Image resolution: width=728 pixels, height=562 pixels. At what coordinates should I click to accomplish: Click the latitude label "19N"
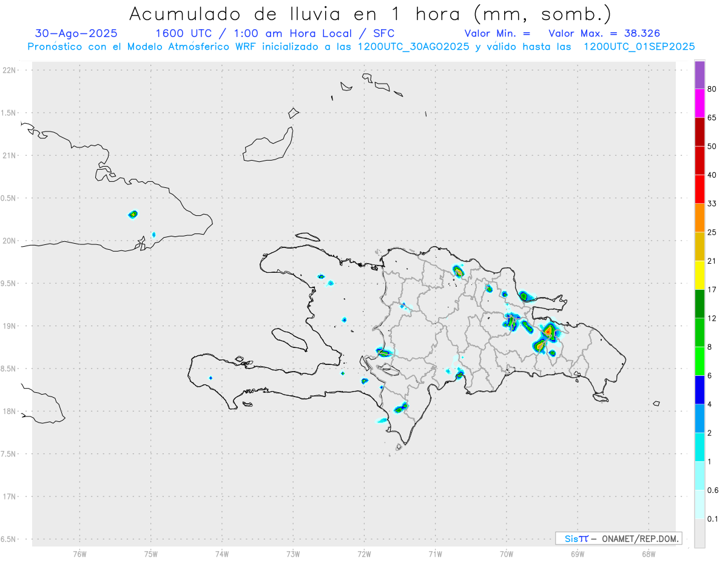9,326
